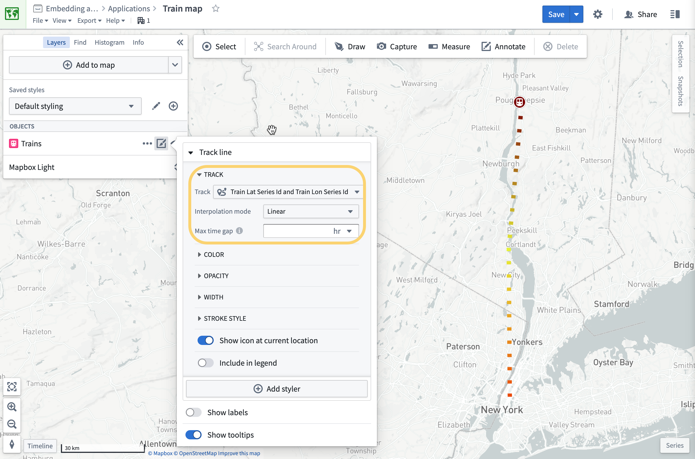Click the Embedding breadcrumb link

click(x=71, y=8)
